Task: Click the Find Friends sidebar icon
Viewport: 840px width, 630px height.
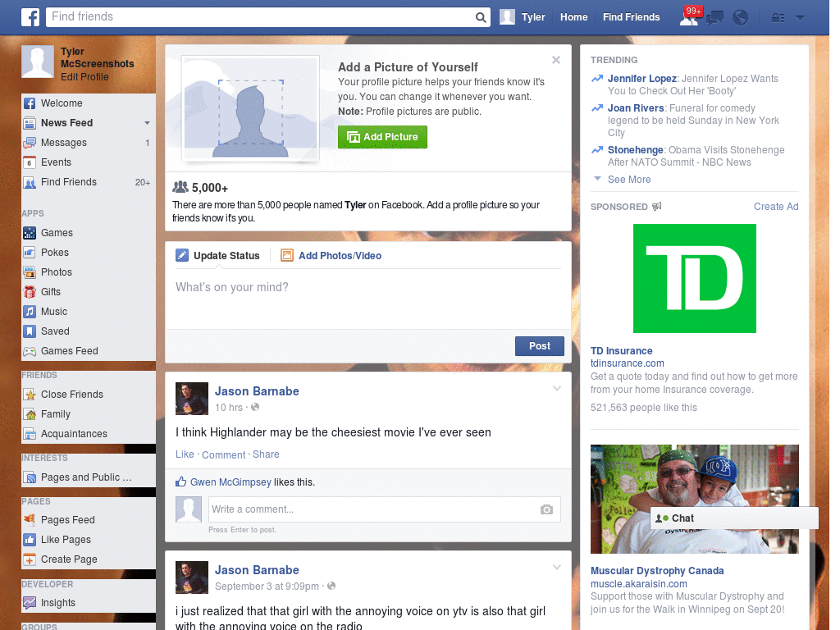Action: (30, 182)
